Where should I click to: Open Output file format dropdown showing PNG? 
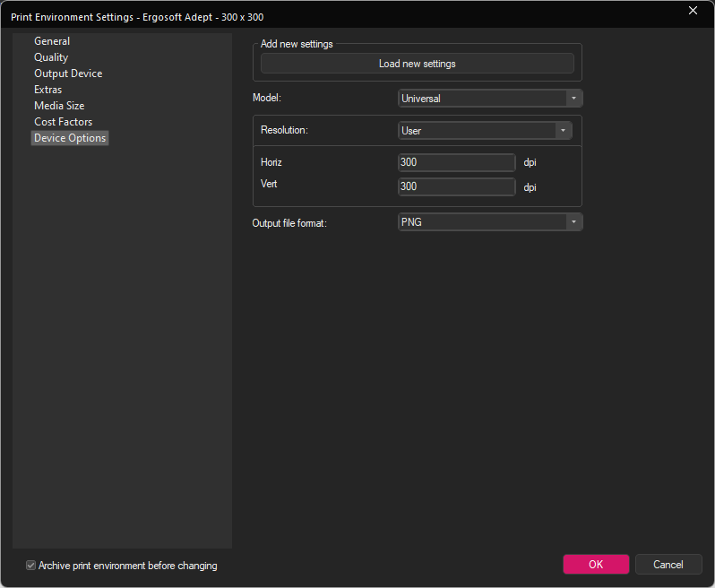490,222
